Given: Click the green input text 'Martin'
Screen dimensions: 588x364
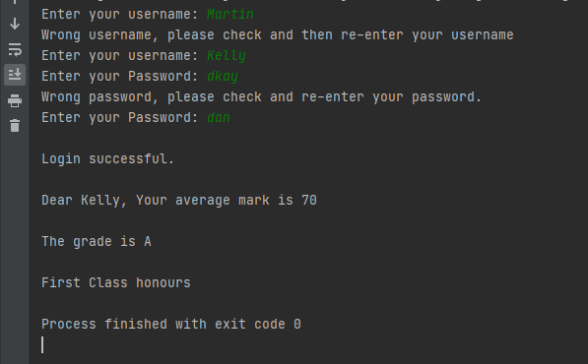Looking at the screenshot, I should tap(230, 14).
